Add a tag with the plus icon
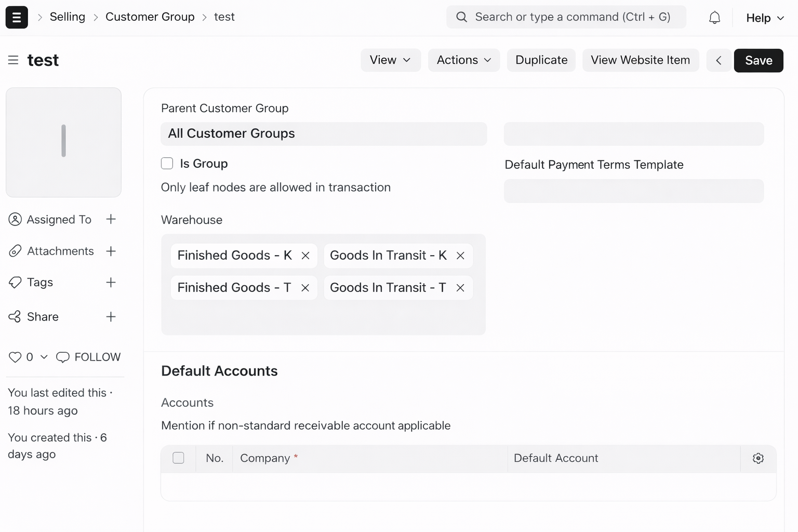This screenshot has height=532, width=798. 111,282
